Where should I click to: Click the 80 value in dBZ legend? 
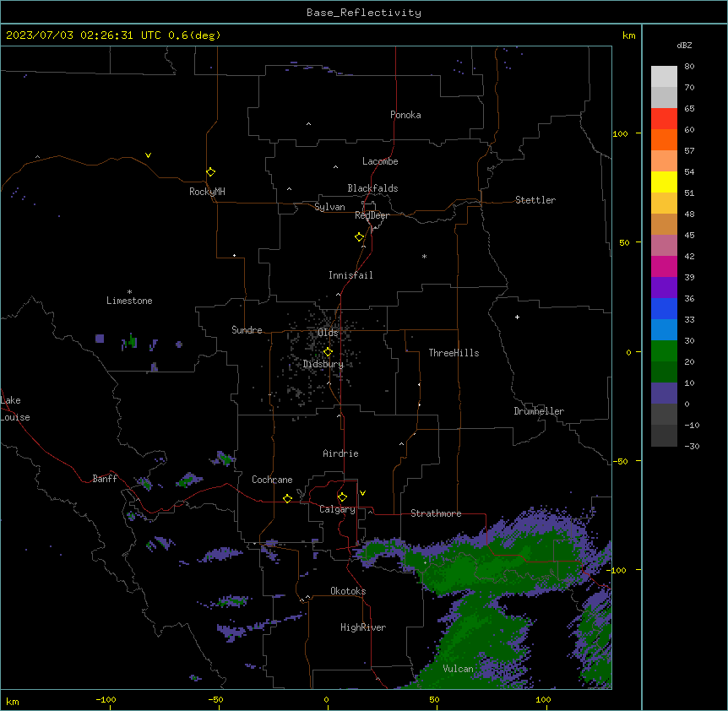[689, 66]
